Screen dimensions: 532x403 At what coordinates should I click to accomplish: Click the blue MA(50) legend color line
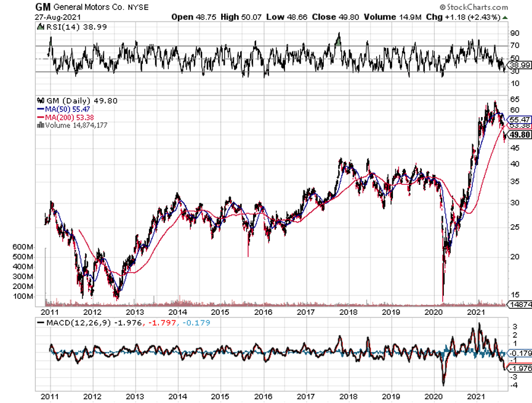tap(41, 108)
